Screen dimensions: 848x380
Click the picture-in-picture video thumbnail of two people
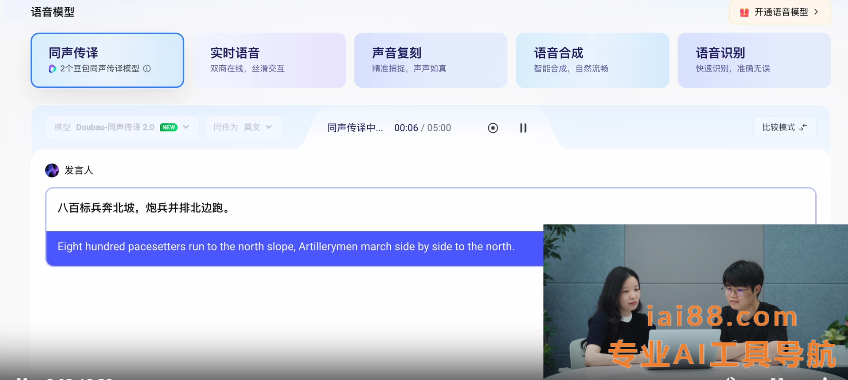pyautogui.click(x=695, y=302)
